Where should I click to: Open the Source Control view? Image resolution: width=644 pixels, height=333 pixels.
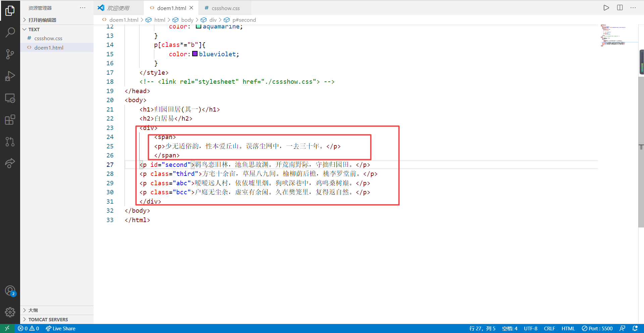pos(10,54)
